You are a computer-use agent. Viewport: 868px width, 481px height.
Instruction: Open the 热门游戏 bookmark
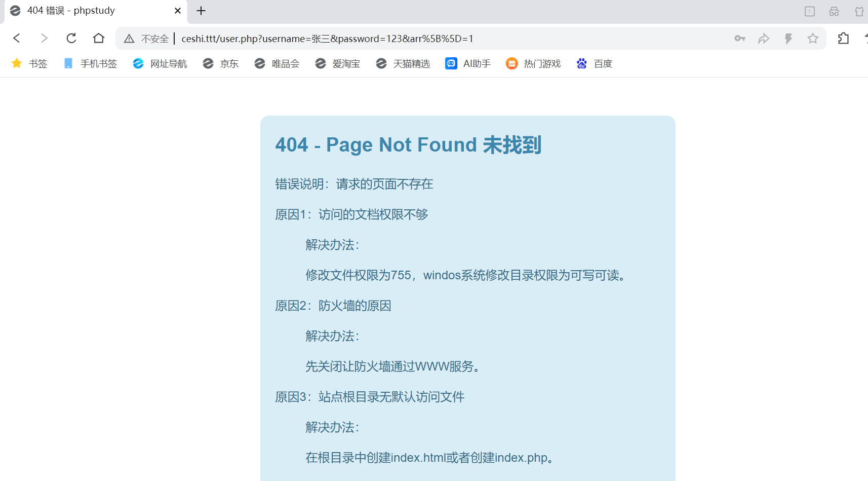(534, 63)
